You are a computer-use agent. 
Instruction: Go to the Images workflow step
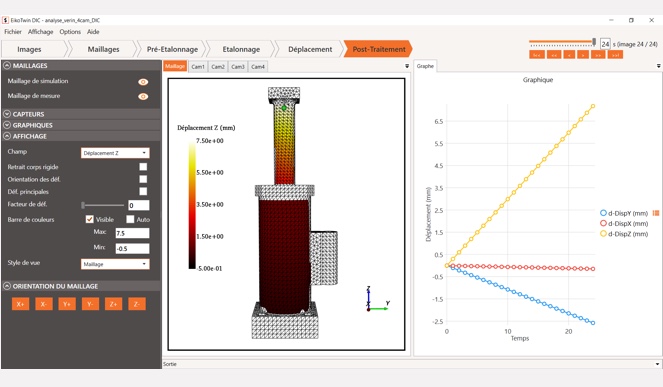30,49
